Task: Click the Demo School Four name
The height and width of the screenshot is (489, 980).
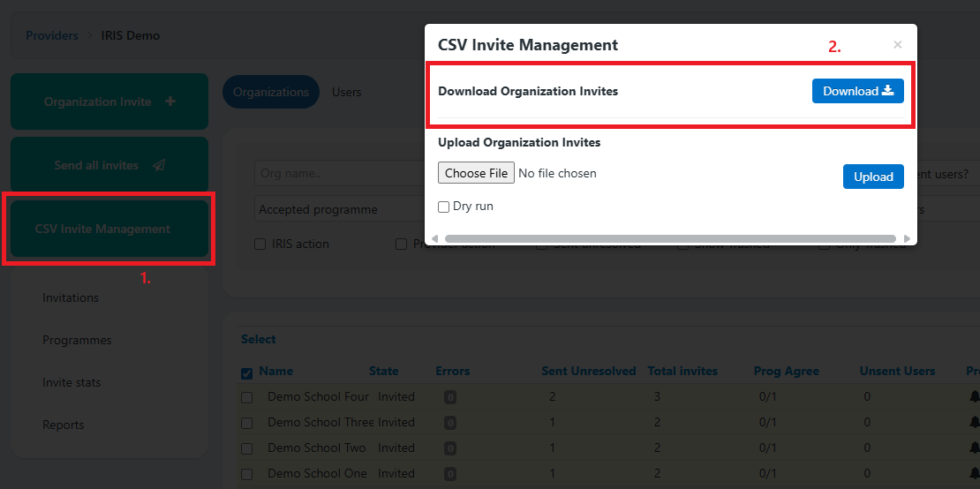Action: 318,396
